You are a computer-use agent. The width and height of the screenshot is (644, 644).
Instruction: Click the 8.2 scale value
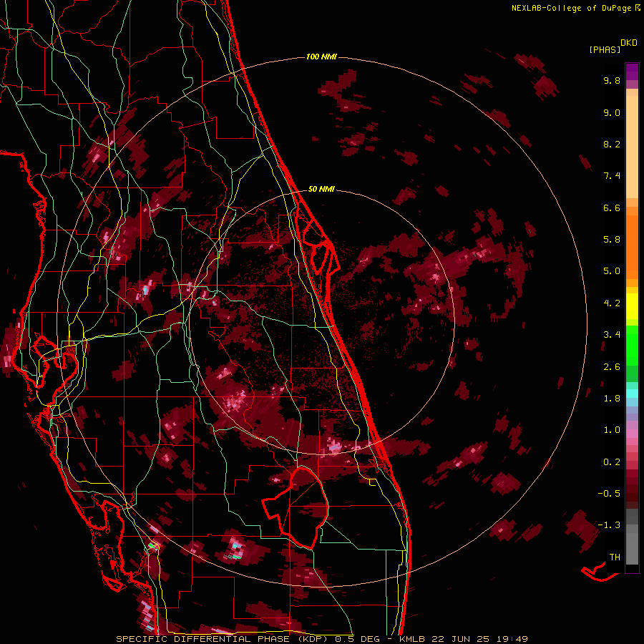(612, 144)
